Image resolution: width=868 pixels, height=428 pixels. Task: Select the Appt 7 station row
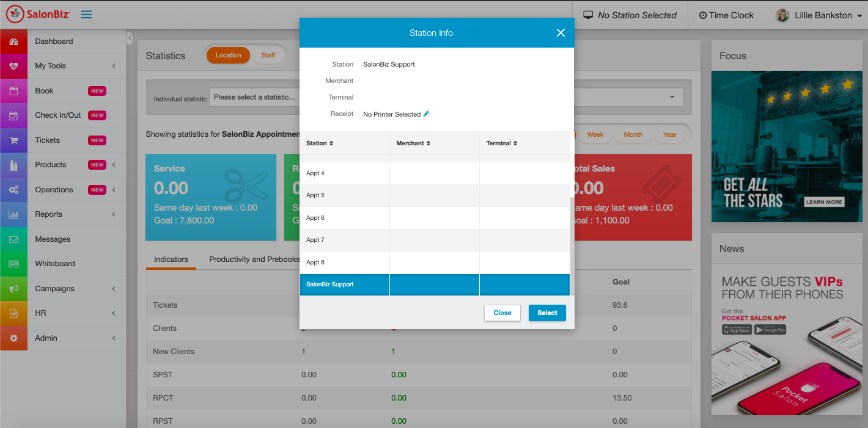pyautogui.click(x=435, y=240)
